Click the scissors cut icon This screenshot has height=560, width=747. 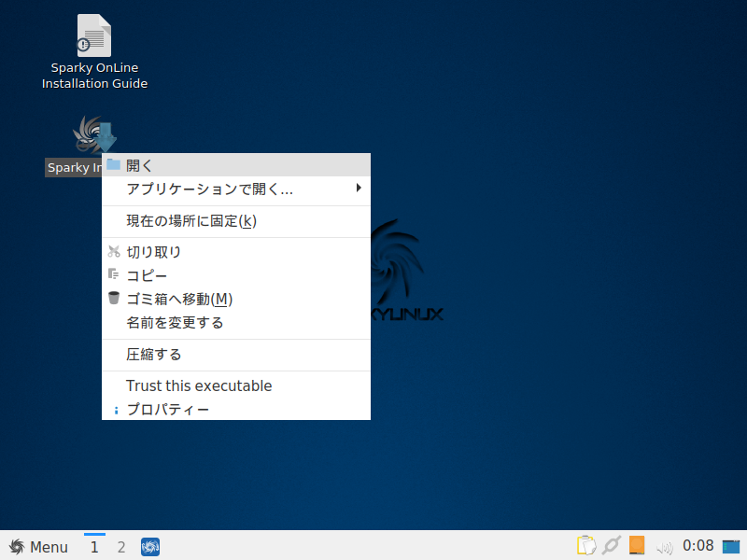[114, 251]
